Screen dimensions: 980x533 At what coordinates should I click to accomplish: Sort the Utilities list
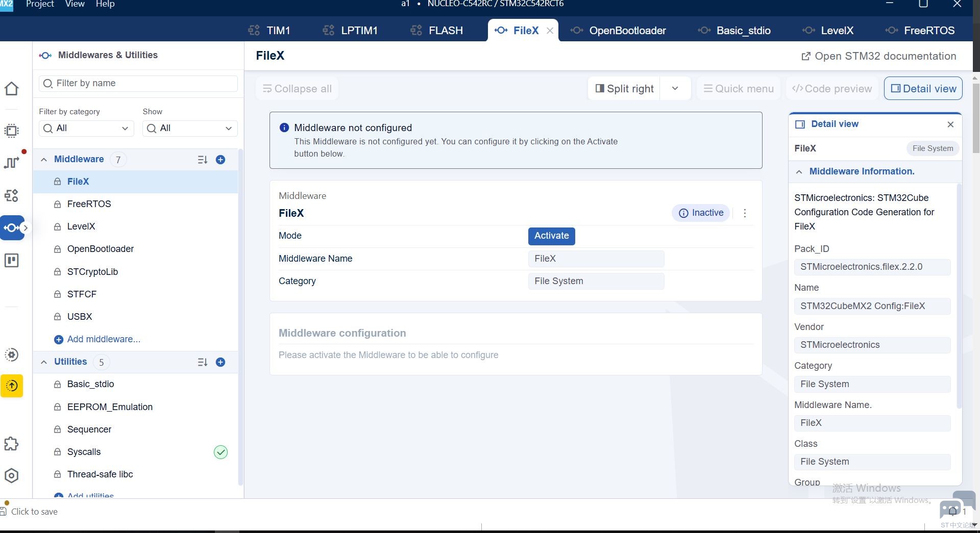(x=203, y=362)
